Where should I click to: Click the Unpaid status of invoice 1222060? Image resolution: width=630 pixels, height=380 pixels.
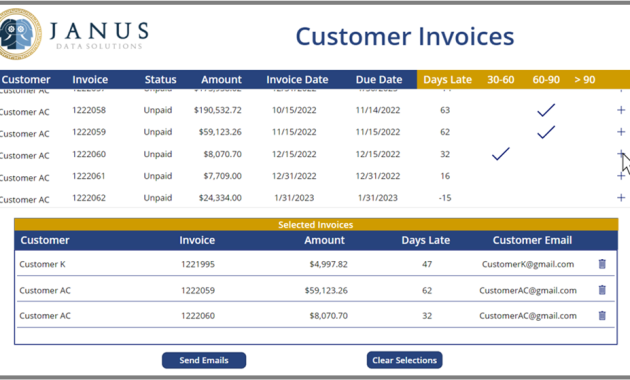click(158, 154)
